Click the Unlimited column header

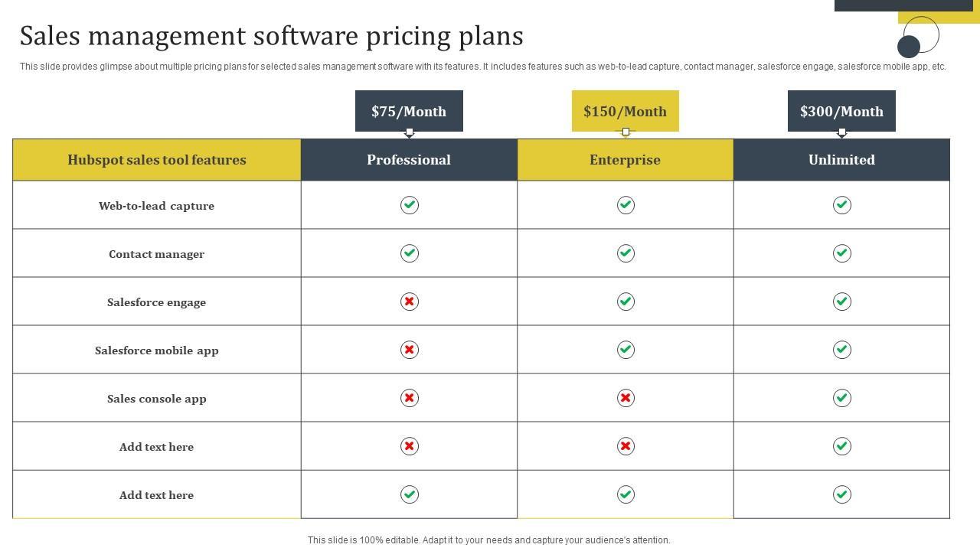pyautogui.click(x=841, y=160)
